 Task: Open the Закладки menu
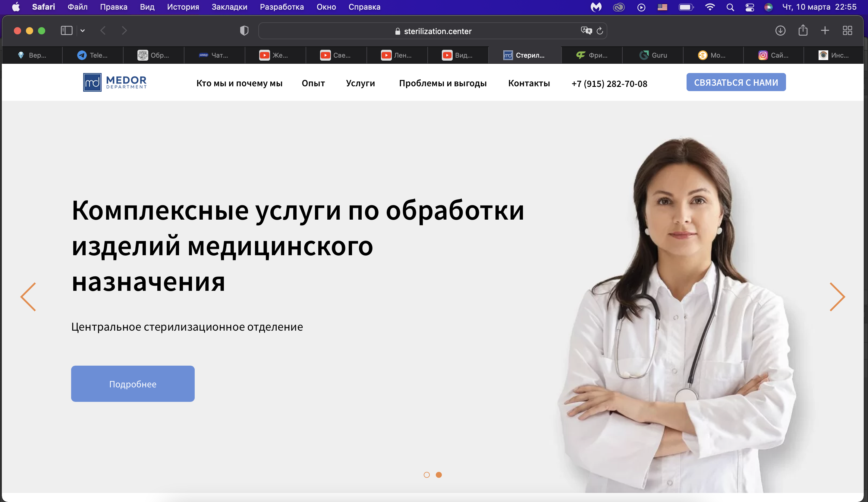click(229, 7)
